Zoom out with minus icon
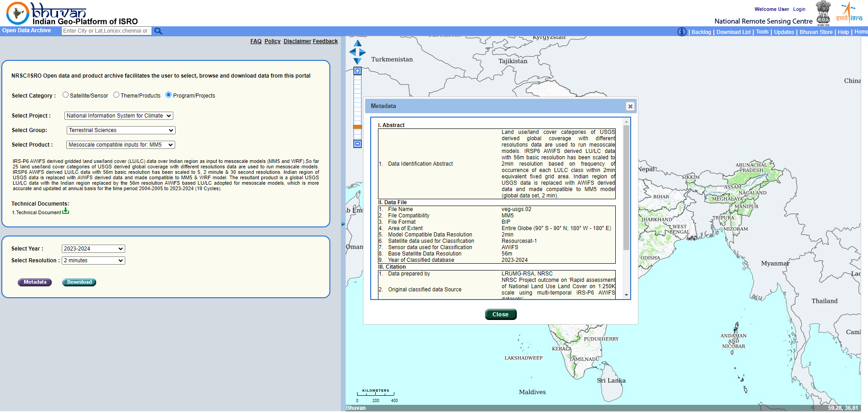Screen dimensions: 868x413 (x=358, y=144)
